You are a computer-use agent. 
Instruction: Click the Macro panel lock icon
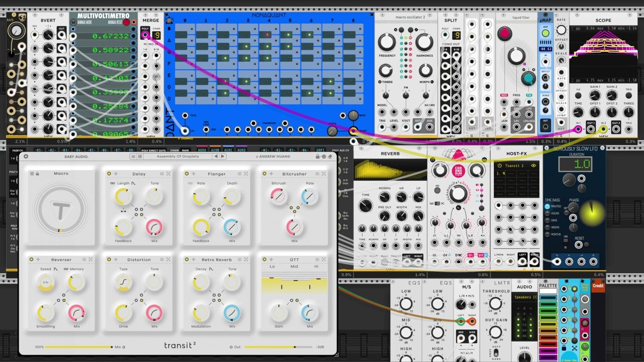[x=37, y=174]
